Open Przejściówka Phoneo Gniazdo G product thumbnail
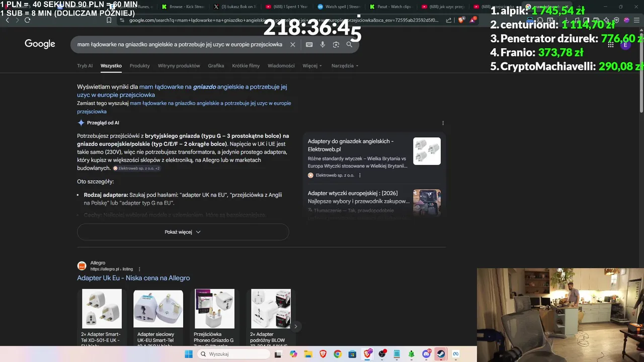 [215, 309]
